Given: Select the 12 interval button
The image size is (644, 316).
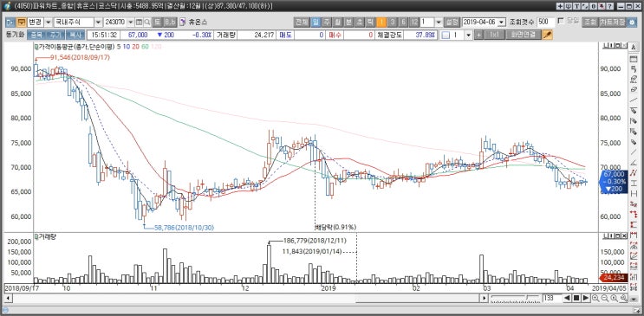Looking at the screenshot, I should pos(414,23).
